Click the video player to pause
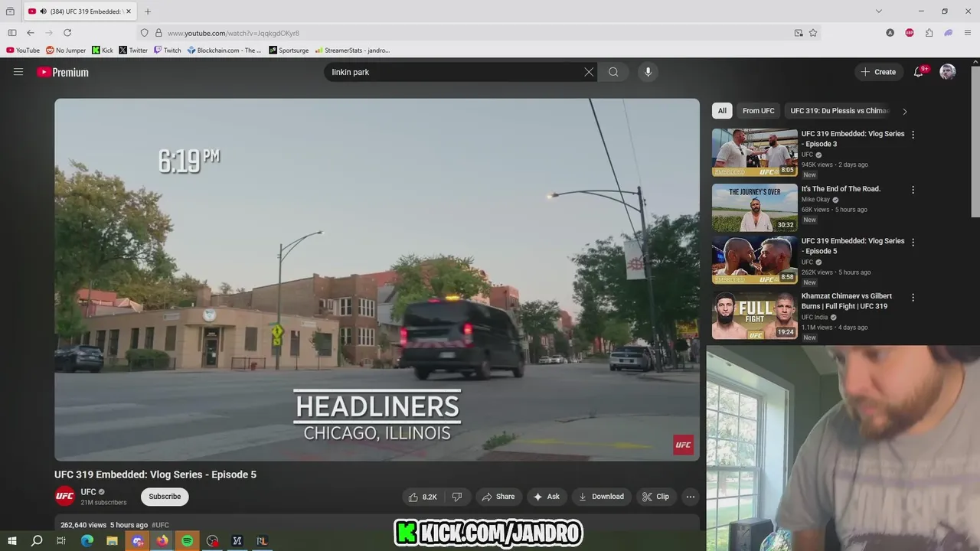 [x=377, y=279]
